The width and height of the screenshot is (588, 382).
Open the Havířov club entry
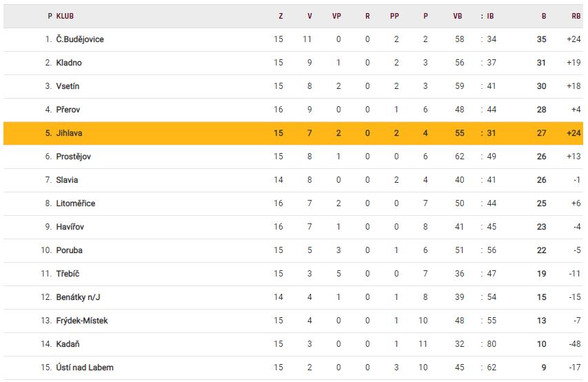point(70,227)
